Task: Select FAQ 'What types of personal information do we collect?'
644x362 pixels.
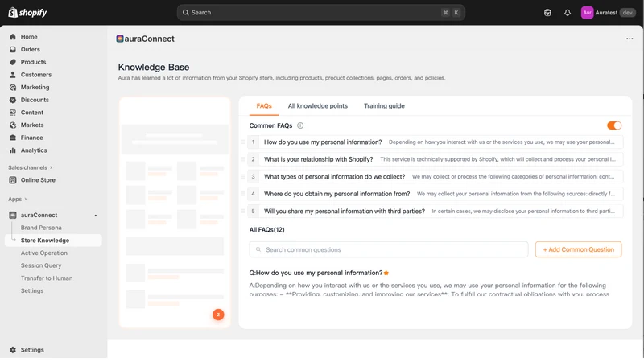Action: pyautogui.click(x=436, y=176)
